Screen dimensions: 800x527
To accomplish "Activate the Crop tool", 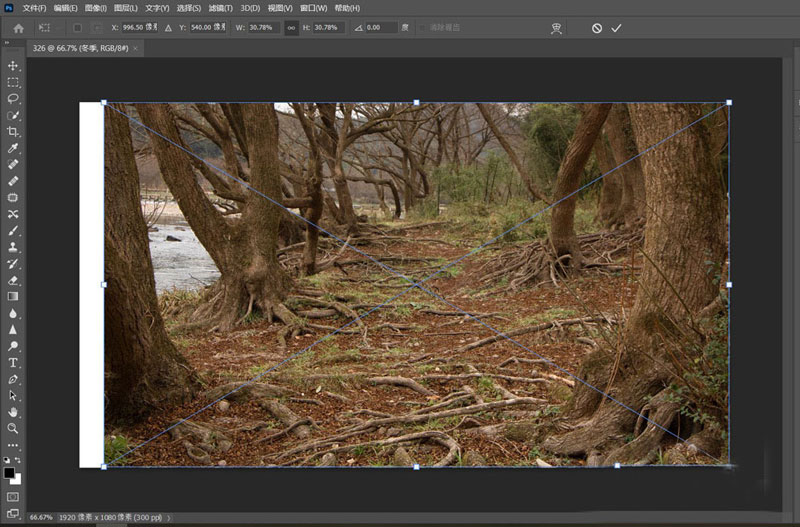I will pyautogui.click(x=13, y=132).
